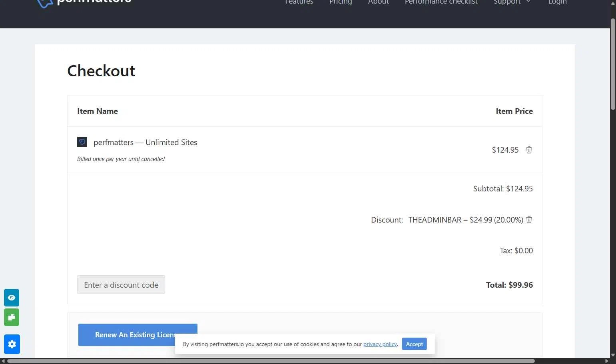616x364 pixels.
Task: Click the green copy icon in left sidebar
Action: click(x=12, y=317)
